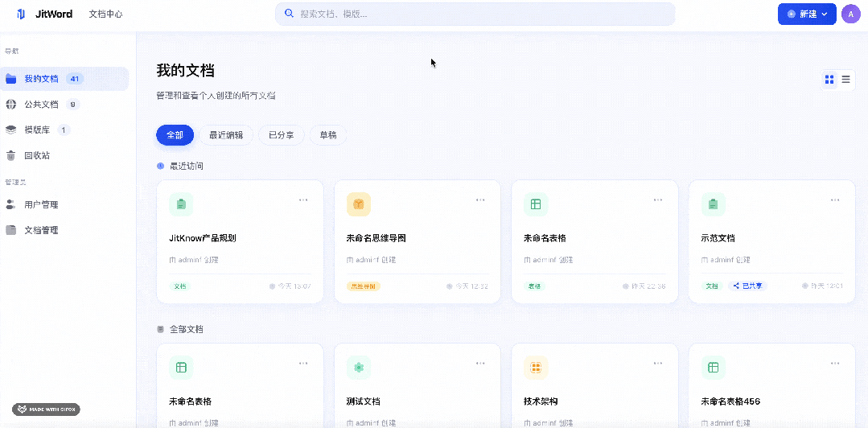Open more options for 未命名表格456 card
868x428 pixels.
[835, 363]
